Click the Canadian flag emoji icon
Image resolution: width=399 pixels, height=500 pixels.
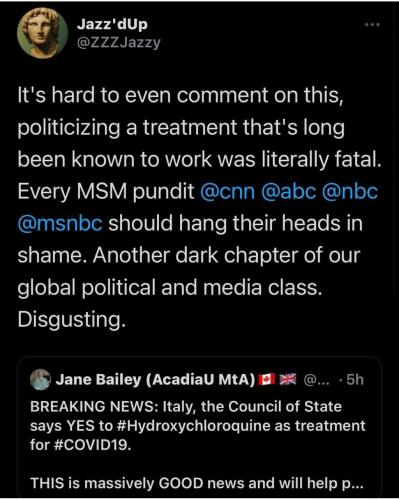click(x=267, y=379)
